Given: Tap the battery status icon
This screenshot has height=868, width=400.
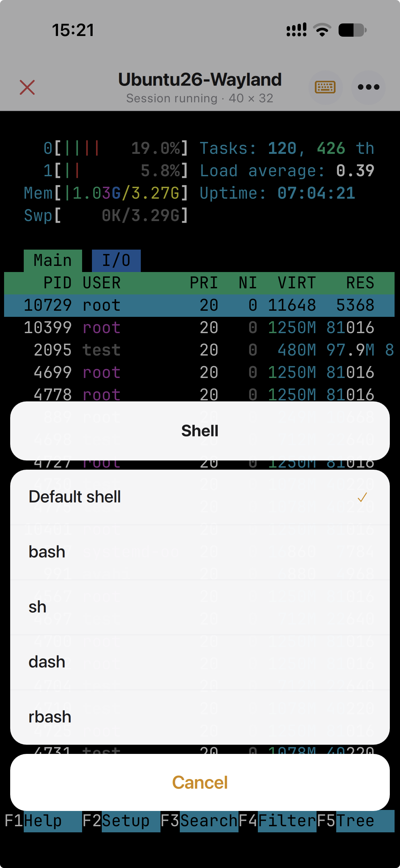Looking at the screenshot, I should click(353, 30).
